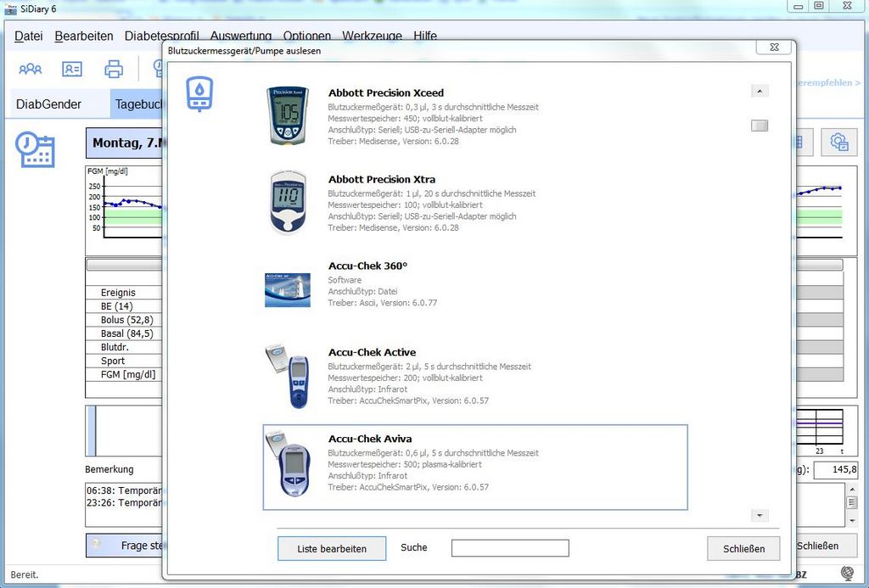This screenshot has width=869, height=588.
Task: Click the scroll up arrow of the device list
Action: click(x=760, y=92)
